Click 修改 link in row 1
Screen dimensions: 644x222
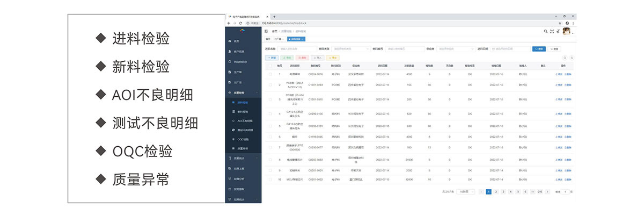(x=559, y=74)
